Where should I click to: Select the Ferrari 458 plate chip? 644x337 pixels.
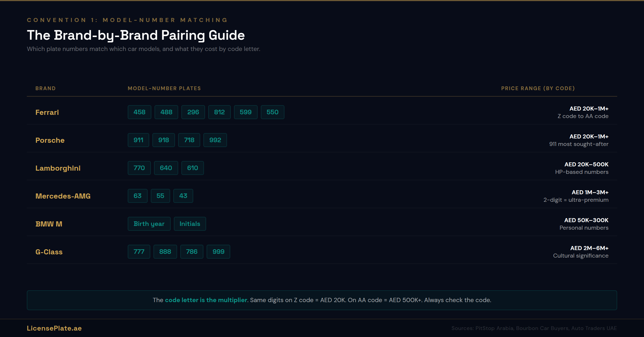click(139, 112)
